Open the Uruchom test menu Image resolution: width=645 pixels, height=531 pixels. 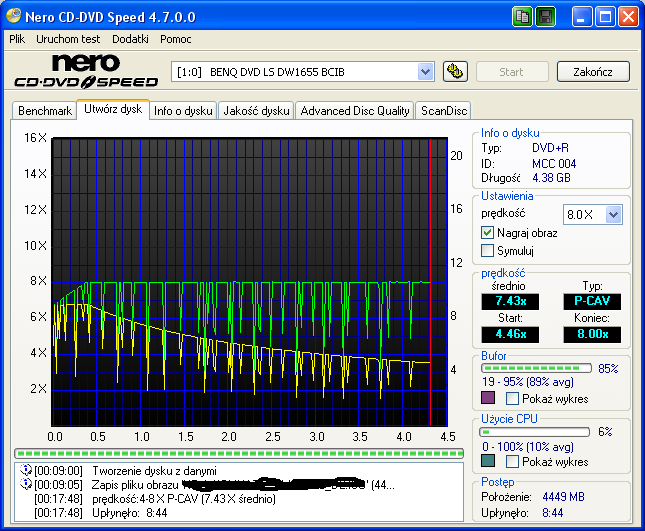tap(68, 39)
